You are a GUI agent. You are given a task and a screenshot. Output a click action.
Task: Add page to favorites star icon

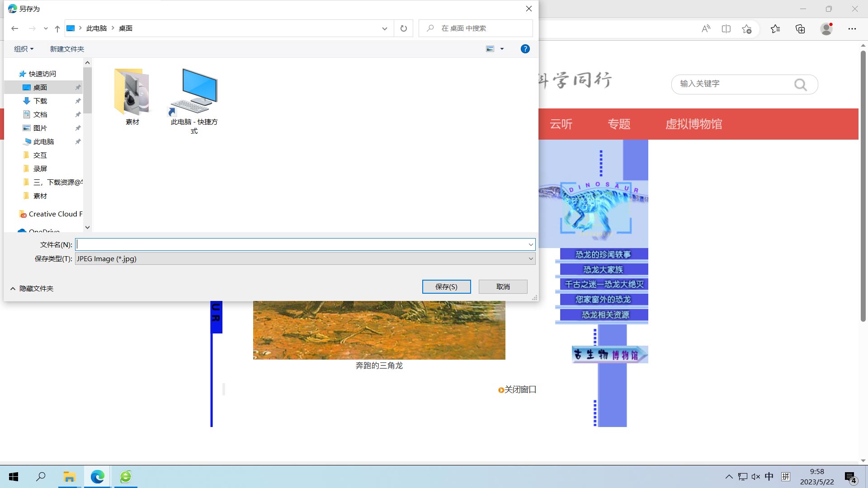tap(747, 29)
